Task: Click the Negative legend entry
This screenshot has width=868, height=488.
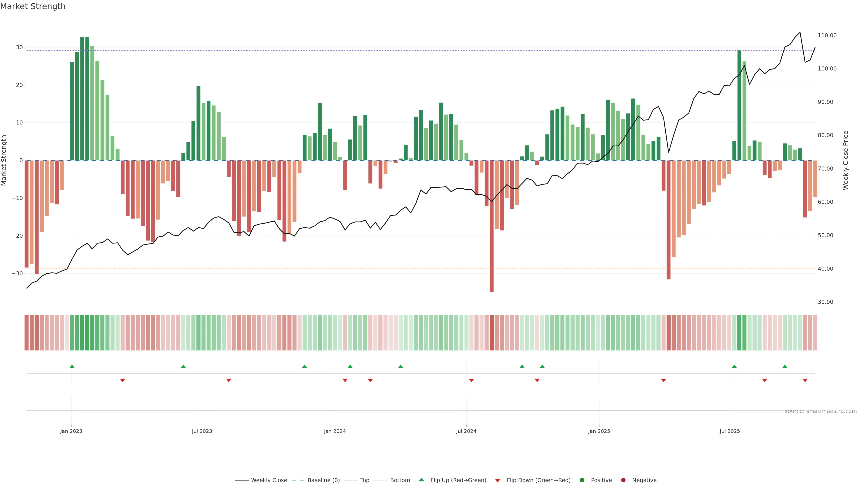Action: [x=644, y=480]
